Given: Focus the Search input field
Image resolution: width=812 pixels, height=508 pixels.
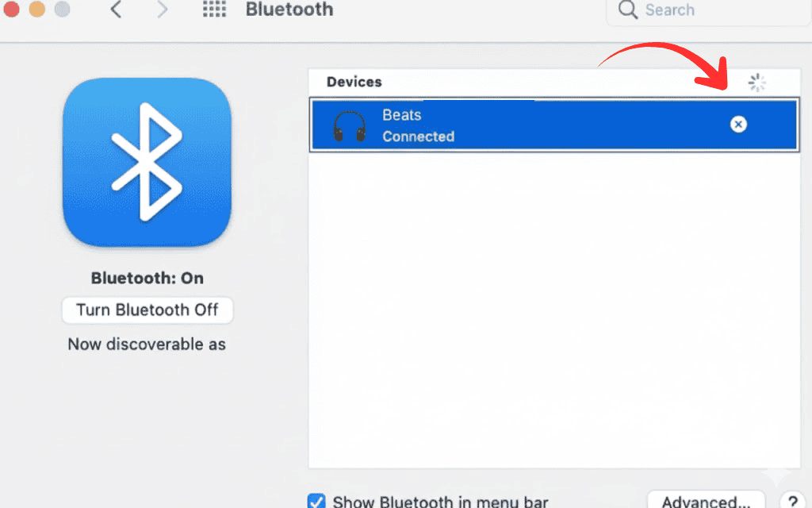Looking at the screenshot, I should pyautogui.click(x=708, y=10).
